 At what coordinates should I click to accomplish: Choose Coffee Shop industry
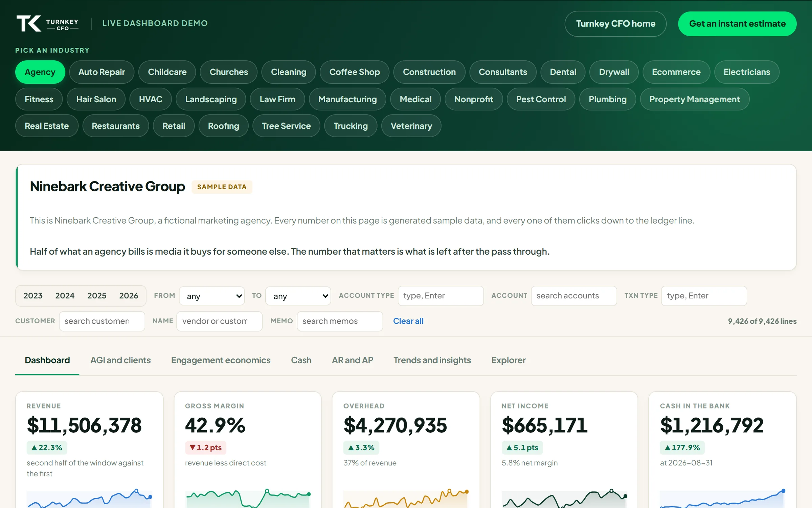point(355,72)
